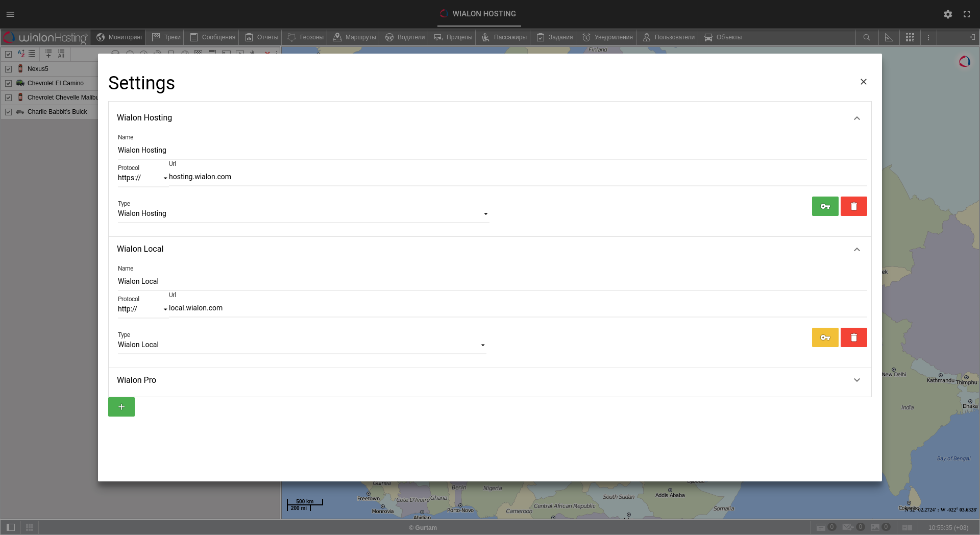Toggle the Charlie Babbit's Buick checkbox
This screenshot has width=980, height=535.
pyautogui.click(x=9, y=112)
